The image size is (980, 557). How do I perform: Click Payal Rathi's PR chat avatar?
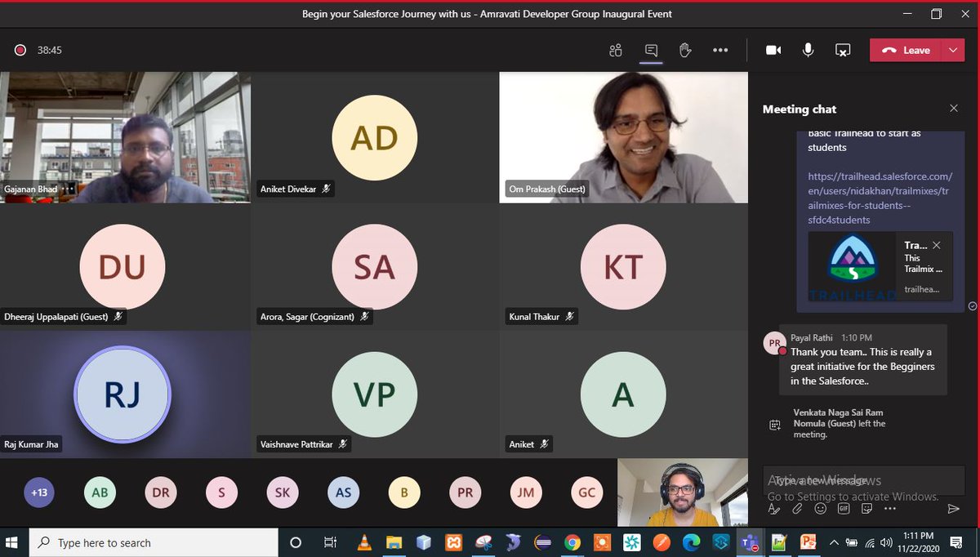[x=774, y=343]
